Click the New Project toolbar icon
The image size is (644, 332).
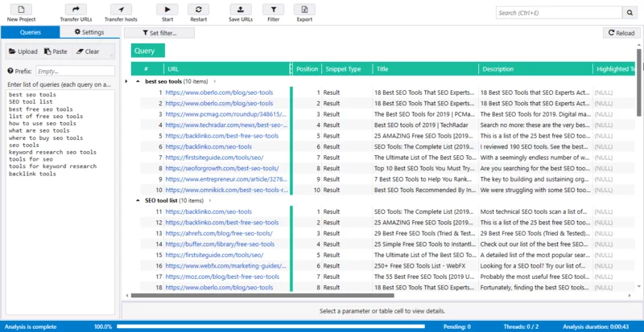click(22, 10)
